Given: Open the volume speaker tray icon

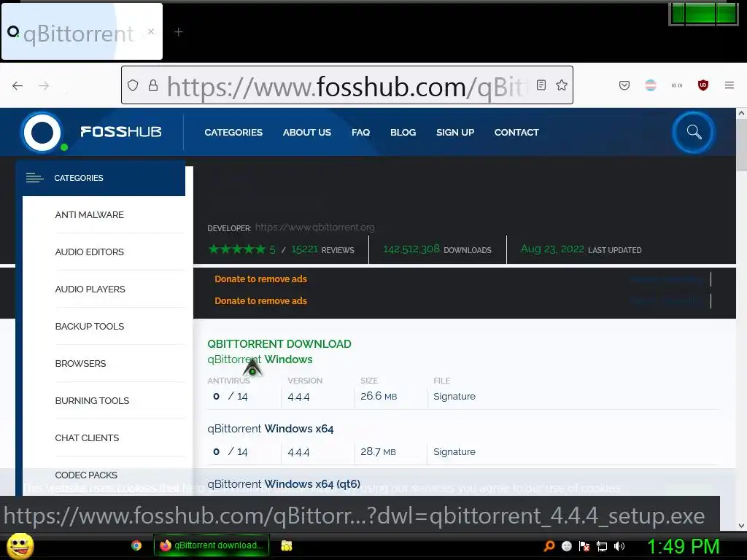Looking at the screenshot, I should (619, 546).
